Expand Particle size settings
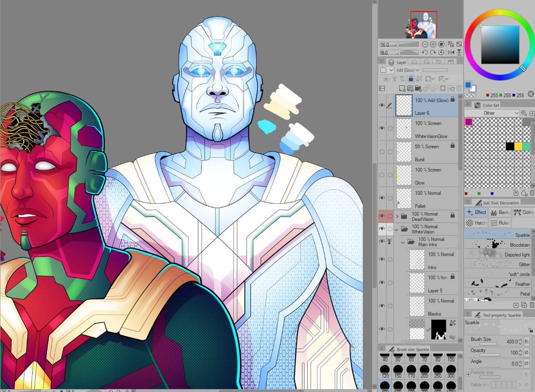The image size is (535, 392). coord(468,374)
